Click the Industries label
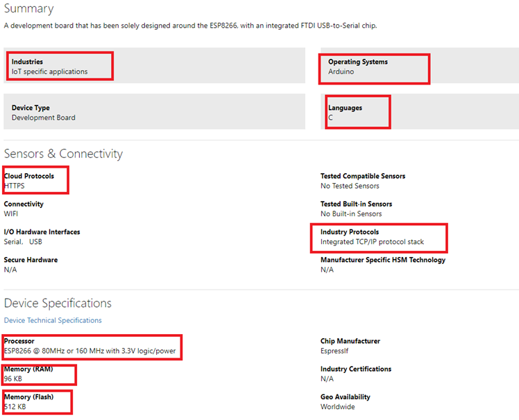The image size is (519, 420). click(27, 62)
